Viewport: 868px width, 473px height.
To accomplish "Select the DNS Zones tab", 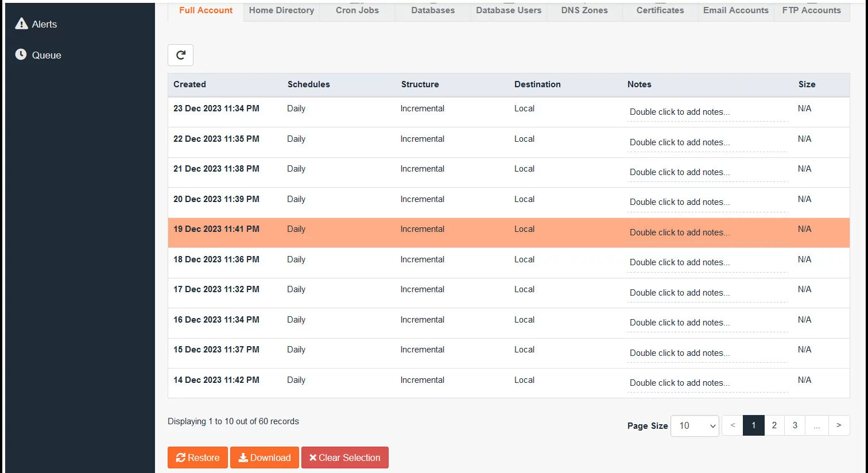I will [584, 10].
